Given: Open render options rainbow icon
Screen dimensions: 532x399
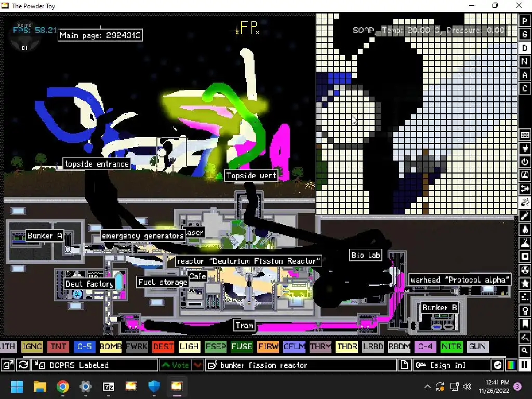Looking at the screenshot, I should point(511,365).
